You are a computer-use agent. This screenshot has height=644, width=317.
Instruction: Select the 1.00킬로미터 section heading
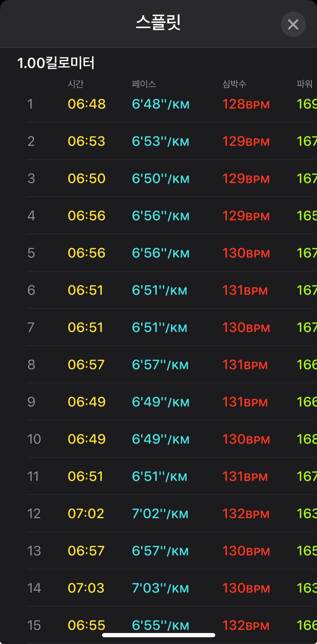pos(56,63)
